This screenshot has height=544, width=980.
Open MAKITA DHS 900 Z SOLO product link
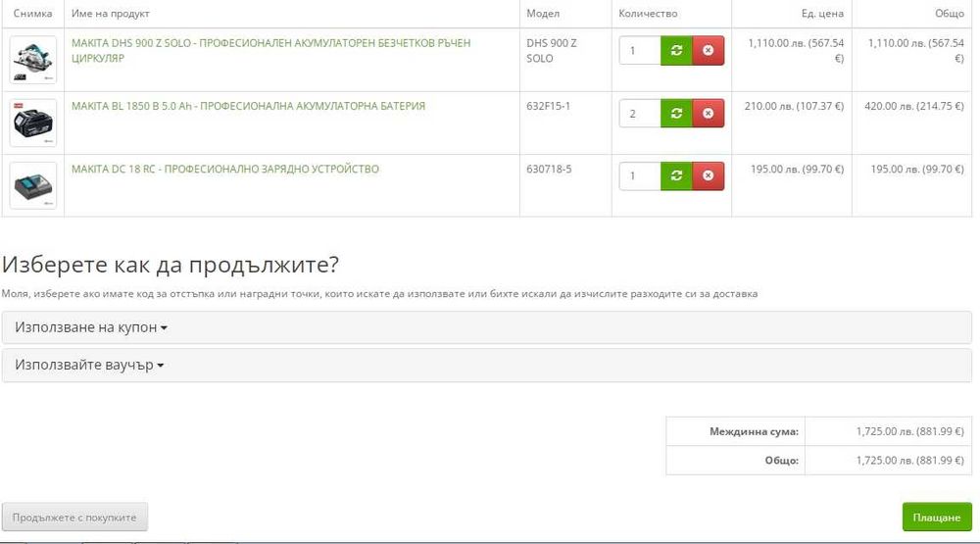270,51
